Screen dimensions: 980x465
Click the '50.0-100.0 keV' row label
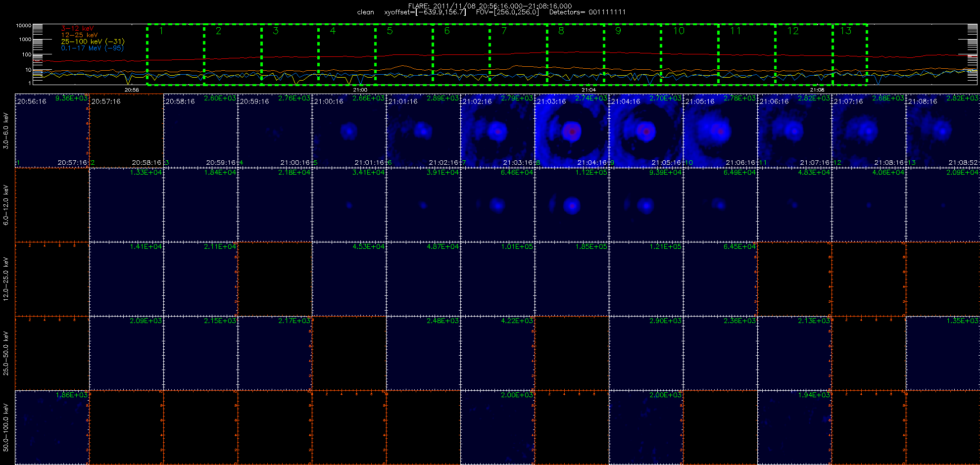pos(6,427)
